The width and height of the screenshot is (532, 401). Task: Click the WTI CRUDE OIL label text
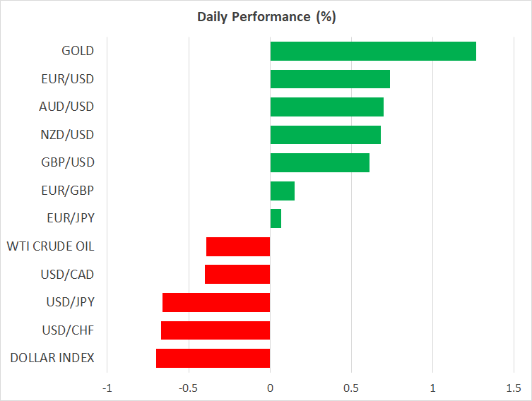[50, 246]
